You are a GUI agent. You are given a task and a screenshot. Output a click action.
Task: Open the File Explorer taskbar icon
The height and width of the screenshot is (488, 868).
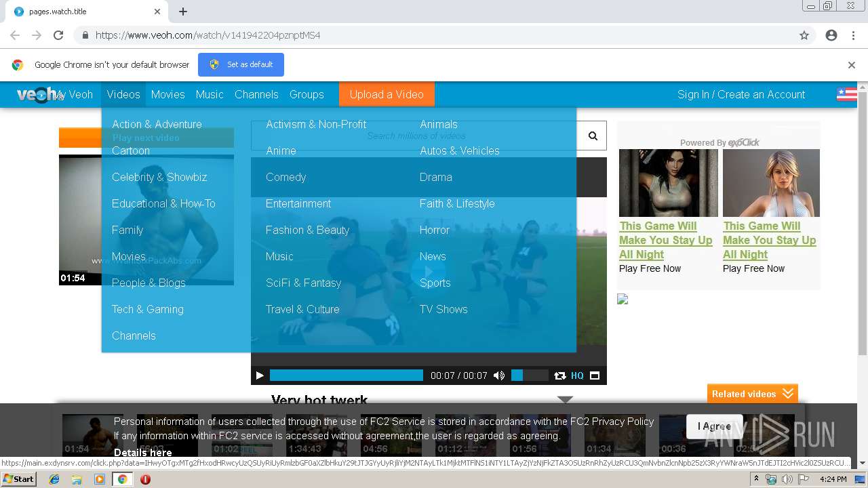tap(77, 479)
